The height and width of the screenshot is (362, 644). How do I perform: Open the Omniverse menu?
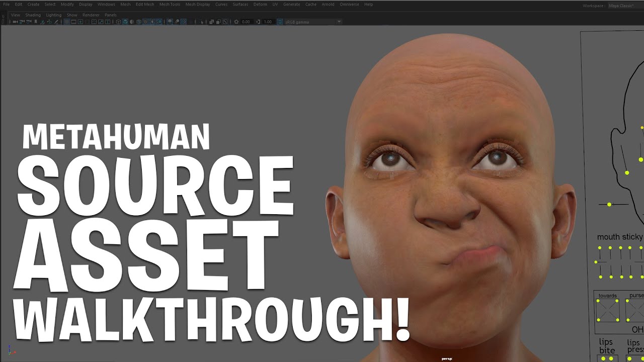(350, 5)
